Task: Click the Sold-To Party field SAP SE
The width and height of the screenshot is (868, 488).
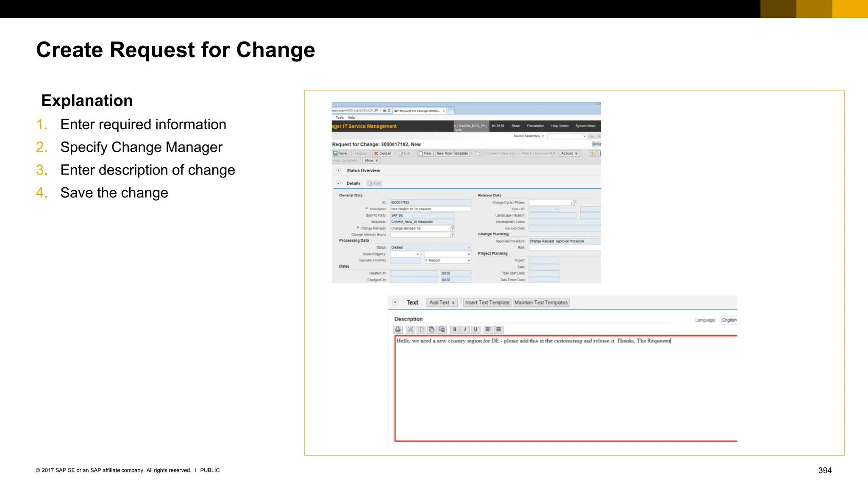Action: coord(422,215)
